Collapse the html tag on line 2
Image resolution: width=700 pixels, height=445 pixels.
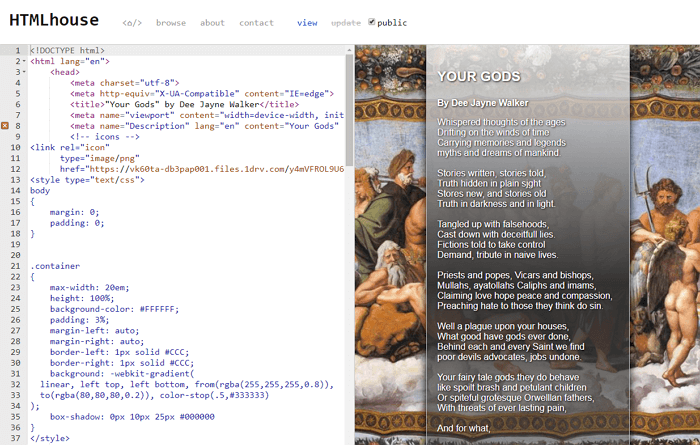(24, 61)
